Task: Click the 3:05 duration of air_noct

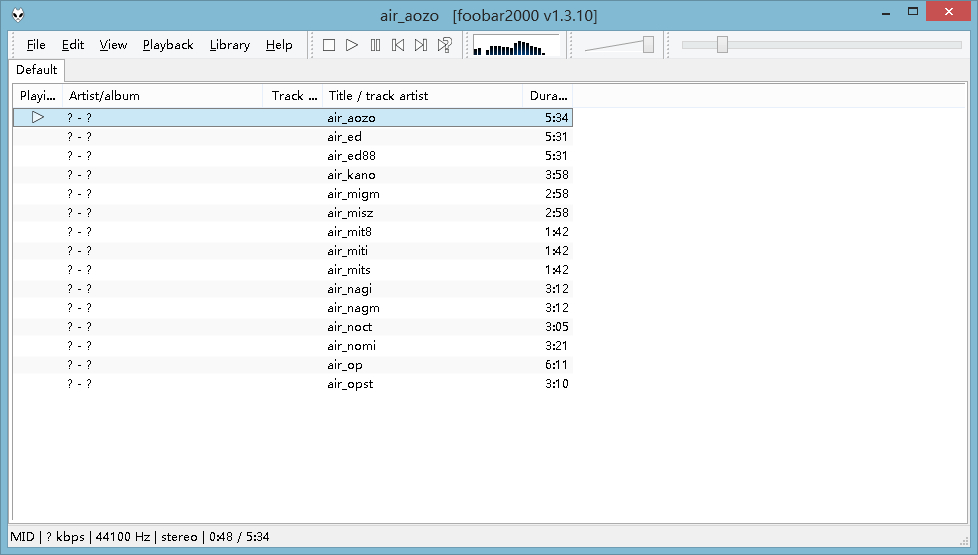Action: coord(556,327)
